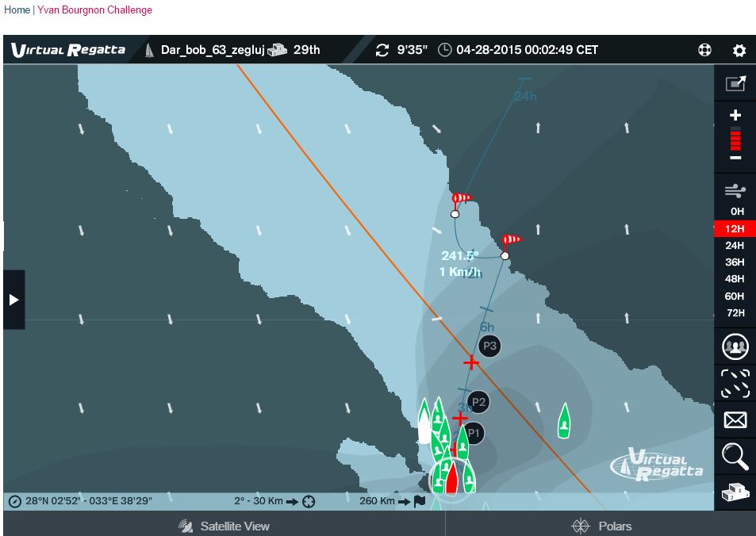Click the refresh countdown icon
This screenshot has height=536, width=756.
click(382, 50)
